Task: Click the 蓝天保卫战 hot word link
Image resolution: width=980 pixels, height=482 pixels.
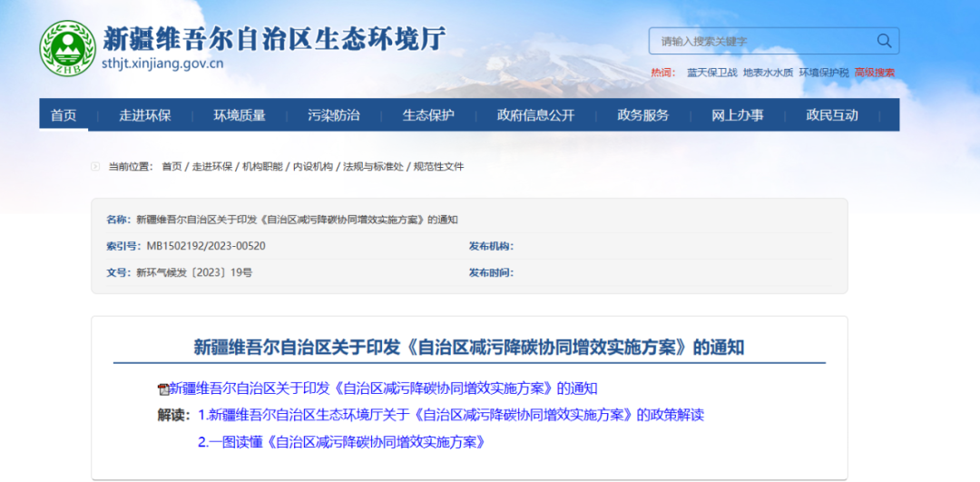Action: coord(711,73)
